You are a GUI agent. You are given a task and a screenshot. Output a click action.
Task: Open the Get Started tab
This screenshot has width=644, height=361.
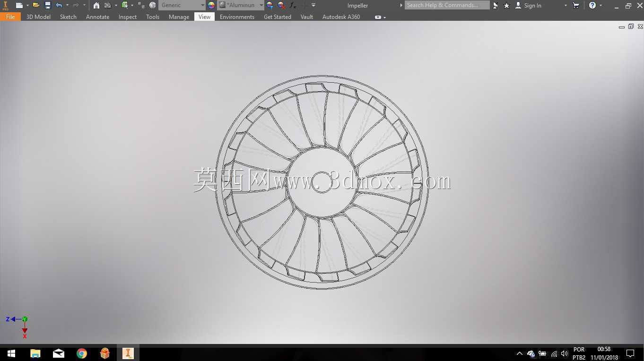coord(278,17)
